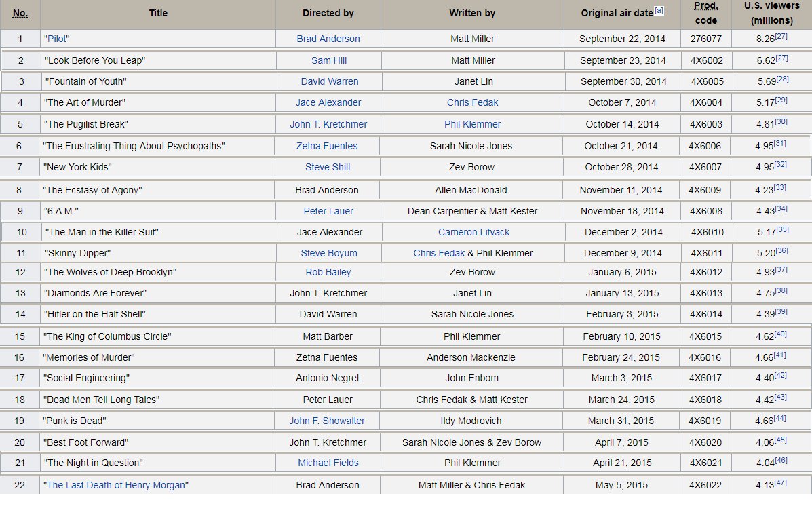Open John T. Kretchmer link in Pugilist Break row
Screen dimensions: 812x506
pyautogui.click(x=328, y=125)
